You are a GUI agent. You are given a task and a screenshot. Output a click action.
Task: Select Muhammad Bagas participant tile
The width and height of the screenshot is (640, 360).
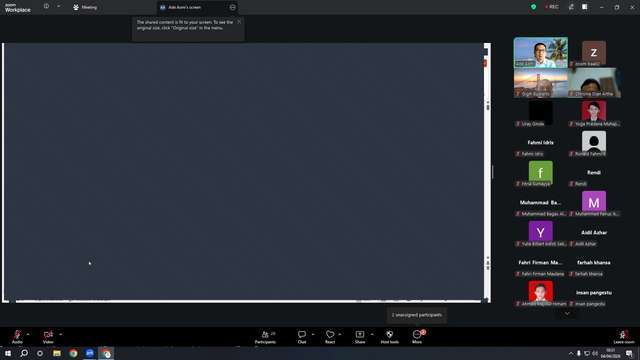click(540, 203)
